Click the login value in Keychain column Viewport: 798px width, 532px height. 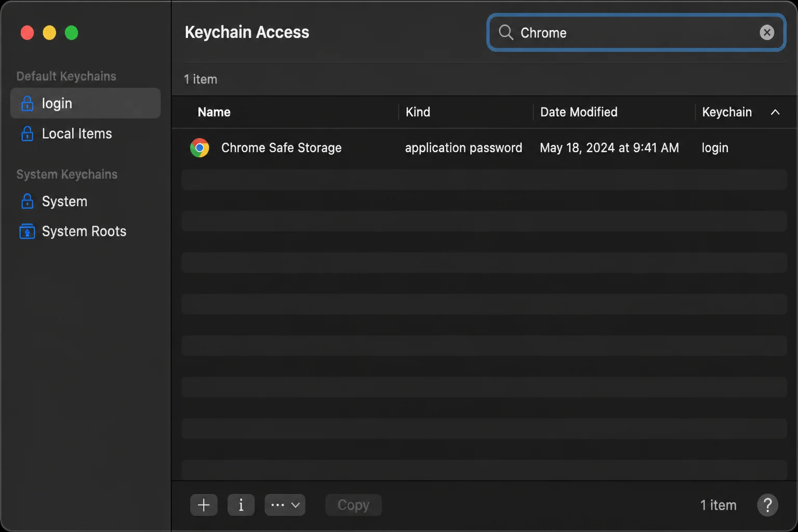[x=715, y=148]
